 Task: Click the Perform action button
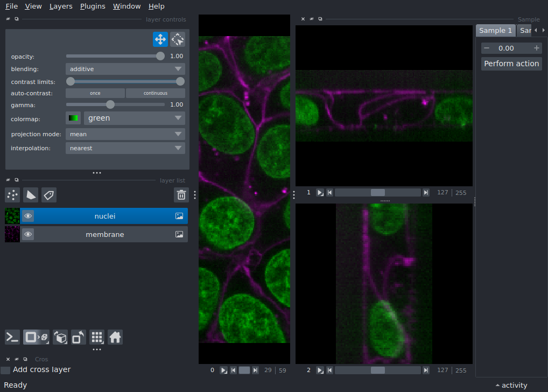pos(511,64)
